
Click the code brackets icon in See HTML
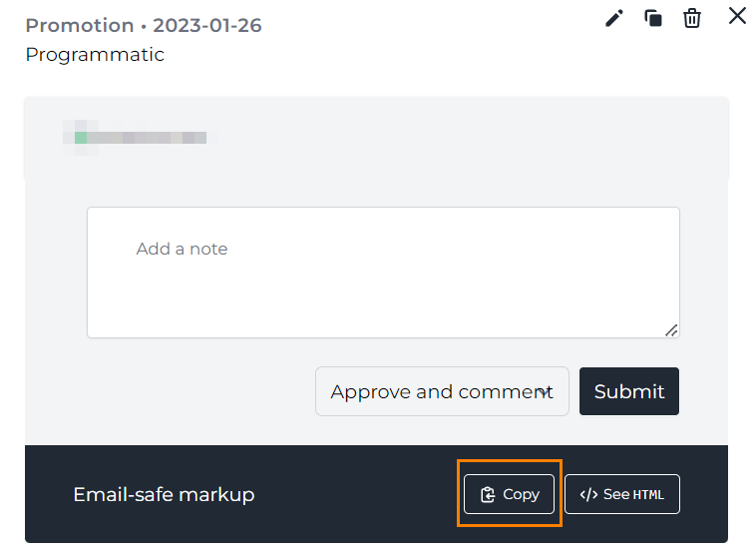click(x=588, y=495)
